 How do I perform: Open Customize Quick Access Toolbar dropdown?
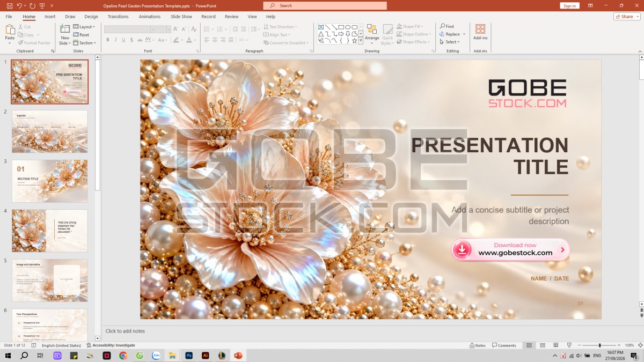coord(52,5)
